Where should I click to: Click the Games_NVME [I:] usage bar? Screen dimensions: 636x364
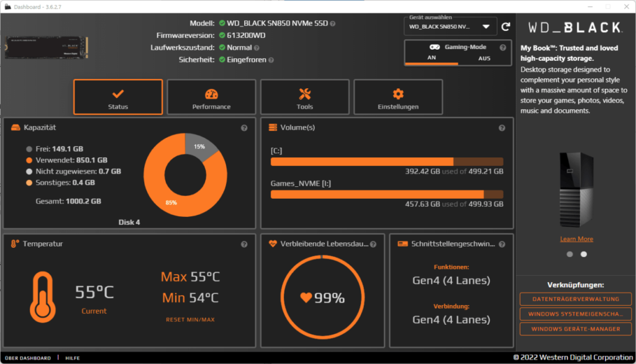387,194
